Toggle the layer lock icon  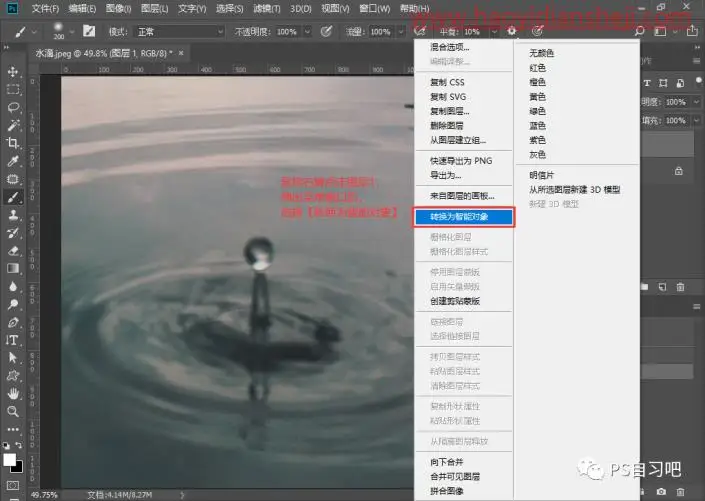coord(678,171)
